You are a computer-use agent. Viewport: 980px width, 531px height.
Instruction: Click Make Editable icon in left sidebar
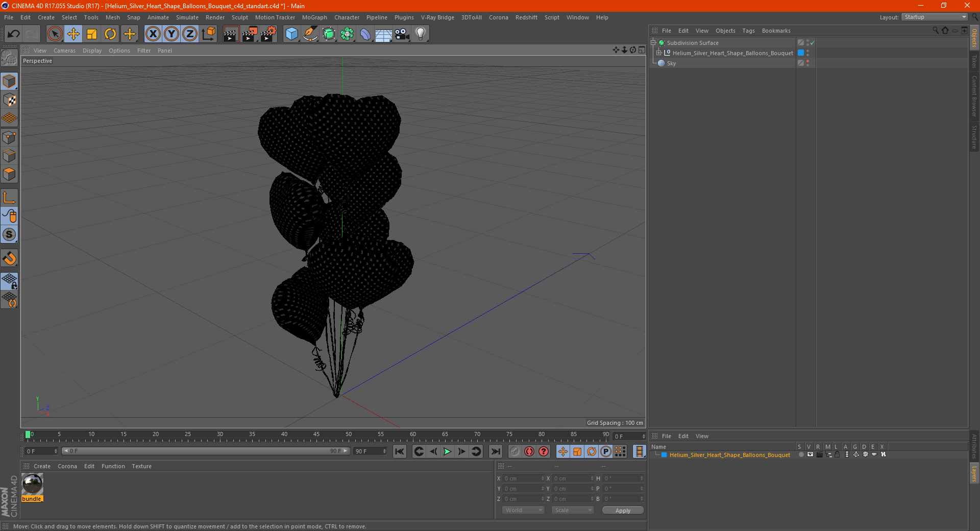(9, 58)
